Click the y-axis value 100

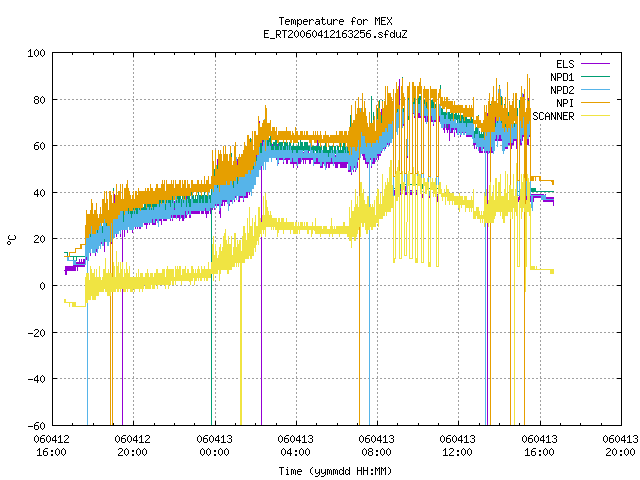(36, 53)
